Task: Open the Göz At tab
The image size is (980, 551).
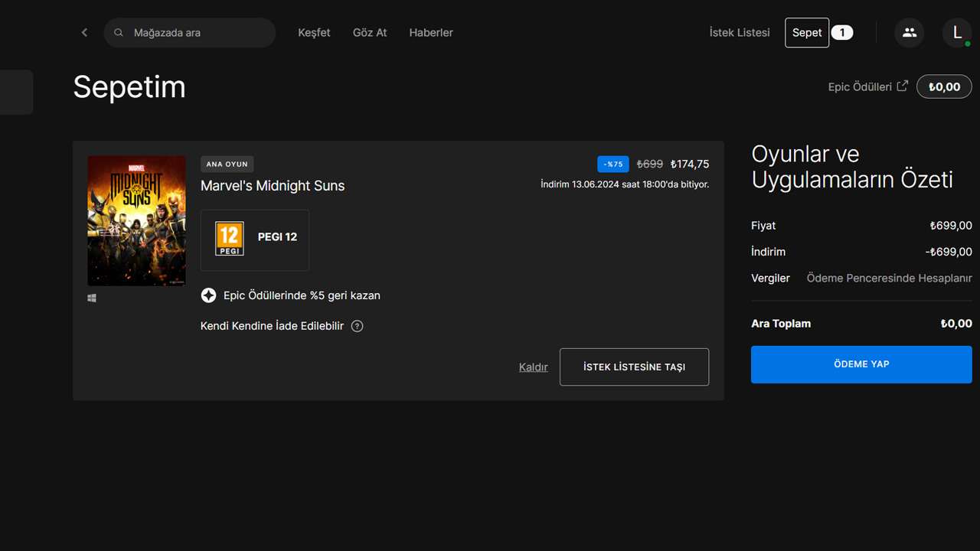Action: 370,33
